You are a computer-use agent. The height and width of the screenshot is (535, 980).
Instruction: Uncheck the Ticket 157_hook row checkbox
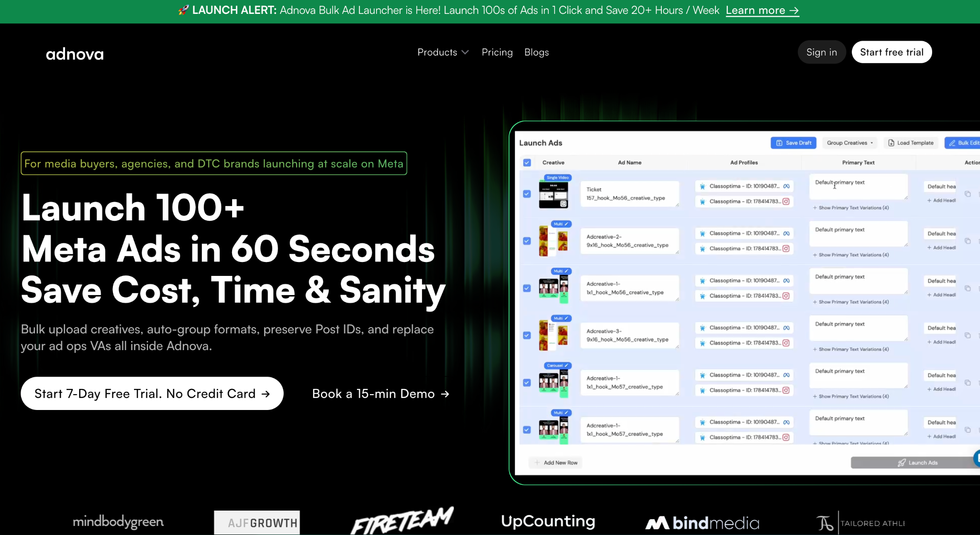pos(527,194)
